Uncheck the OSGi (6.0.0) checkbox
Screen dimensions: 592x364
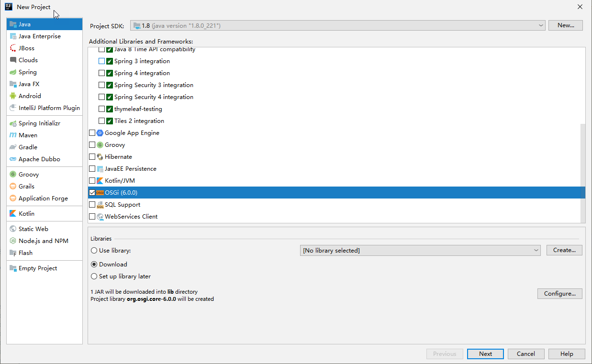(92, 193)
